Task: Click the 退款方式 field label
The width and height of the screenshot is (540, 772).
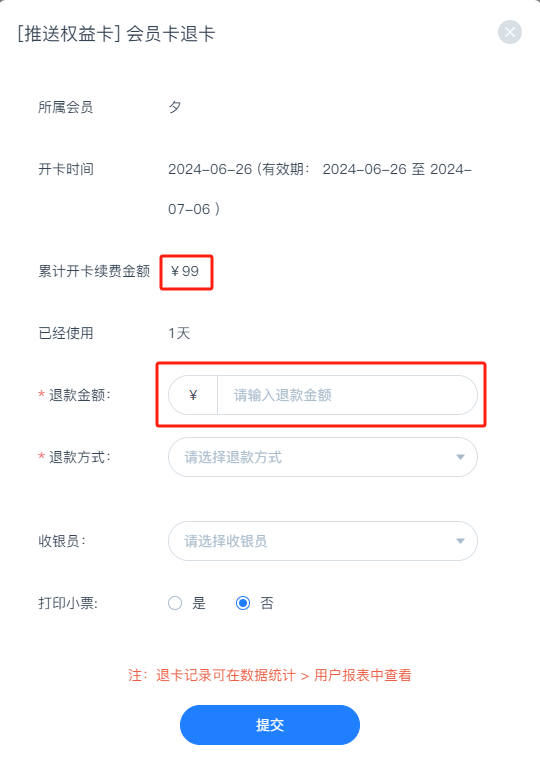Action: pyautogui.click(x=80, y=457)
